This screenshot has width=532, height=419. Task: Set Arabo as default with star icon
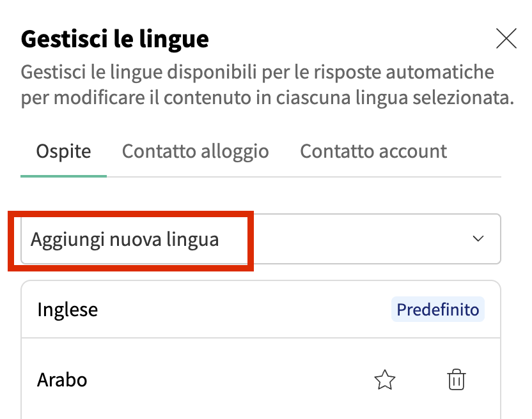[x=385, y=379]
